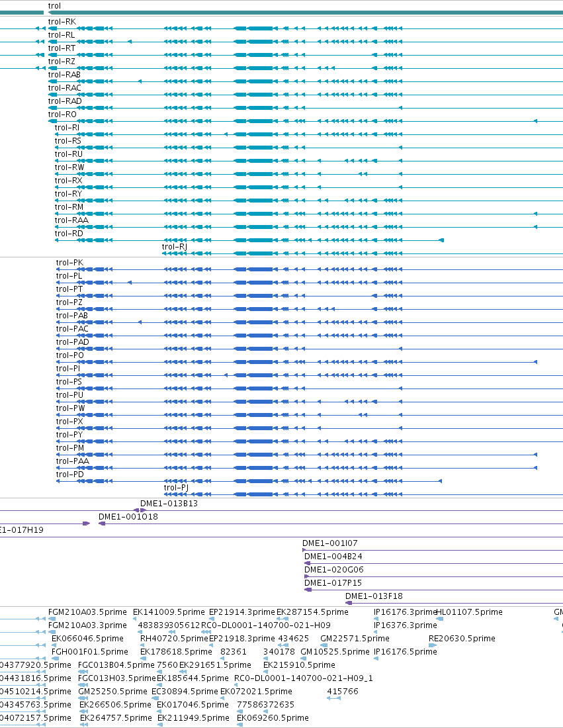The width and height of the screenshot is (563, 728).
Task: Click transcript label trol-RAC
Action: point(65,88)
